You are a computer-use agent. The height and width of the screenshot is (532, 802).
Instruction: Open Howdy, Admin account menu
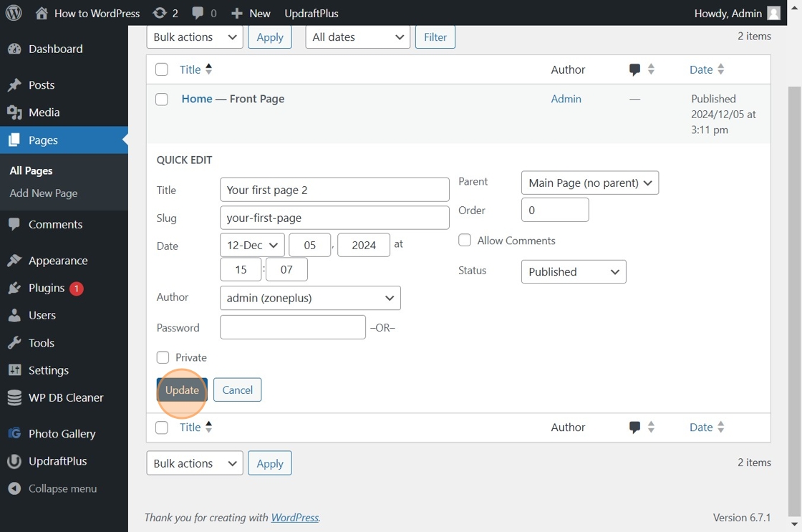[737, 14]
